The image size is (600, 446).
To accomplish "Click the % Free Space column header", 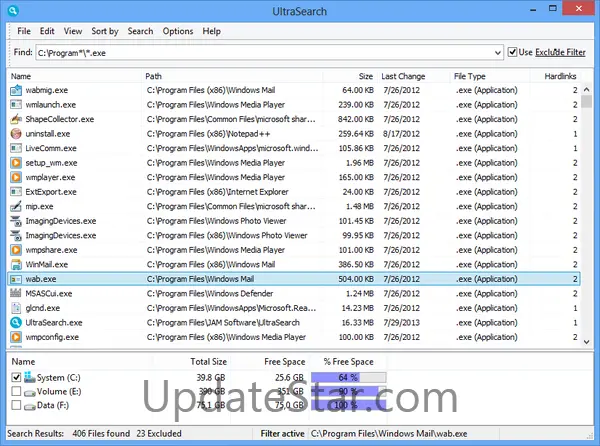I will (x=349, y=361).
